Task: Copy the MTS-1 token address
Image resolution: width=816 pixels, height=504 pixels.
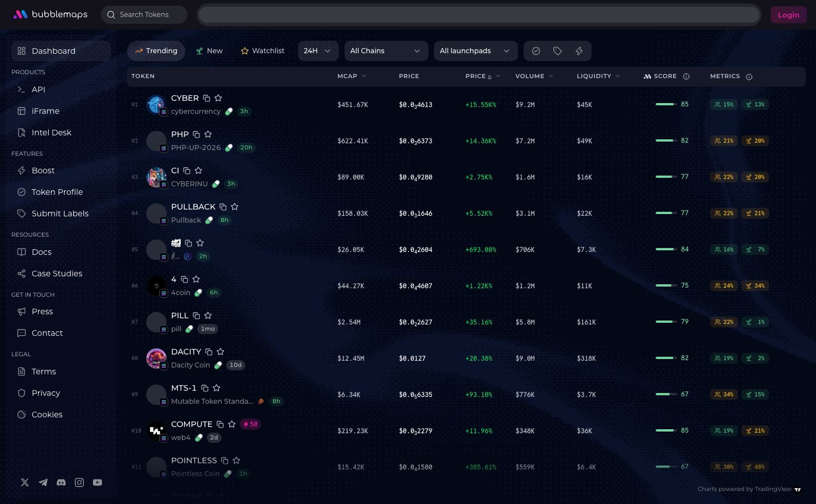Action: [205, 388]
